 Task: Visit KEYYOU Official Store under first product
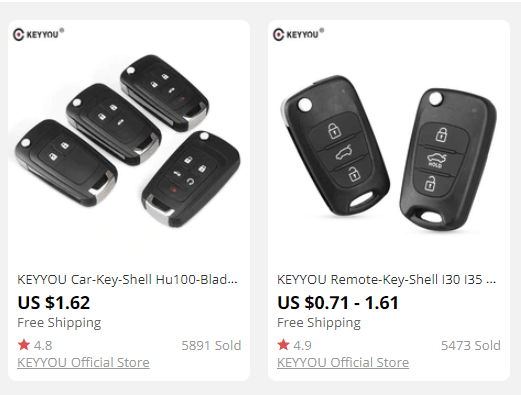coord(83,362)
